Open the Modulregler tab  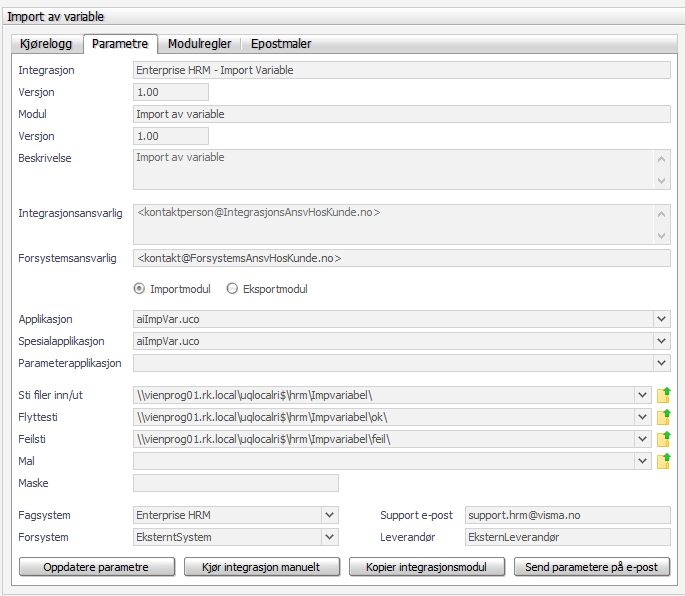coord(200,44)
